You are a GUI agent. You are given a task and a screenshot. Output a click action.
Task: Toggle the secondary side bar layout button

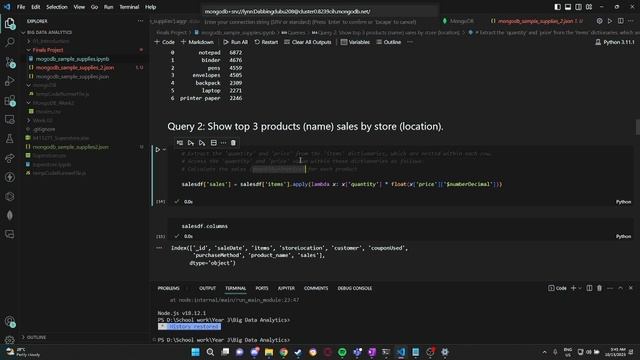pyautogui.click(x=578, y=7)
